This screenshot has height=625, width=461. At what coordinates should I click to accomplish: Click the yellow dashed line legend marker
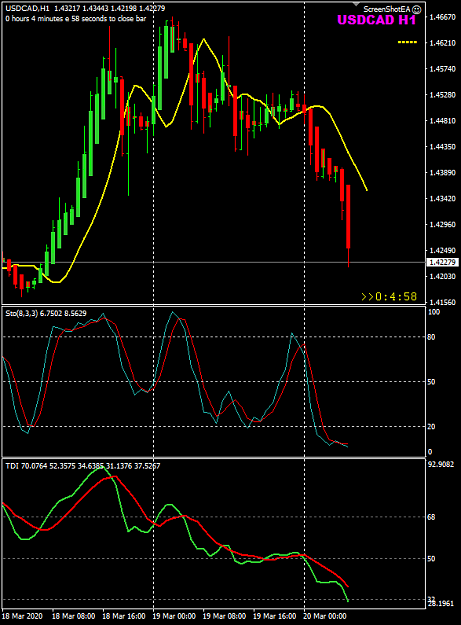(x=407, y=42)
